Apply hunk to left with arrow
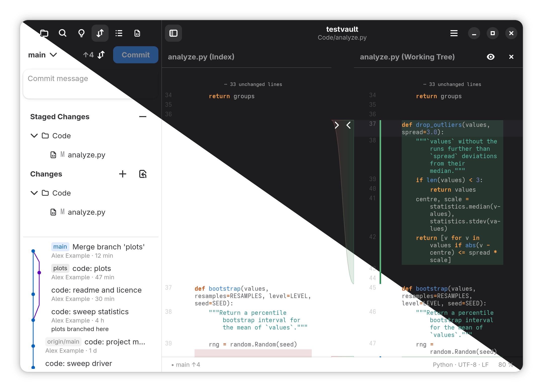The image size is (543, 392). (x=348, y=125)
